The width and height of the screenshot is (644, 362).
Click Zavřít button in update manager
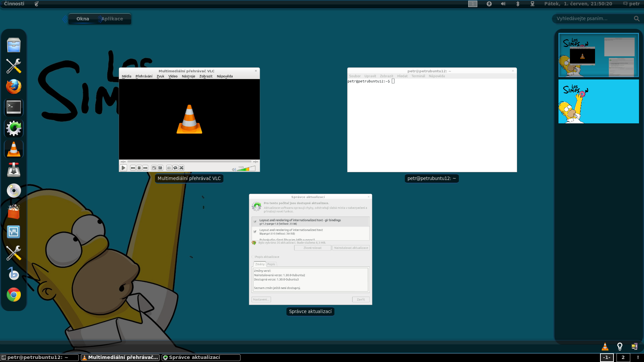(361, 300)
